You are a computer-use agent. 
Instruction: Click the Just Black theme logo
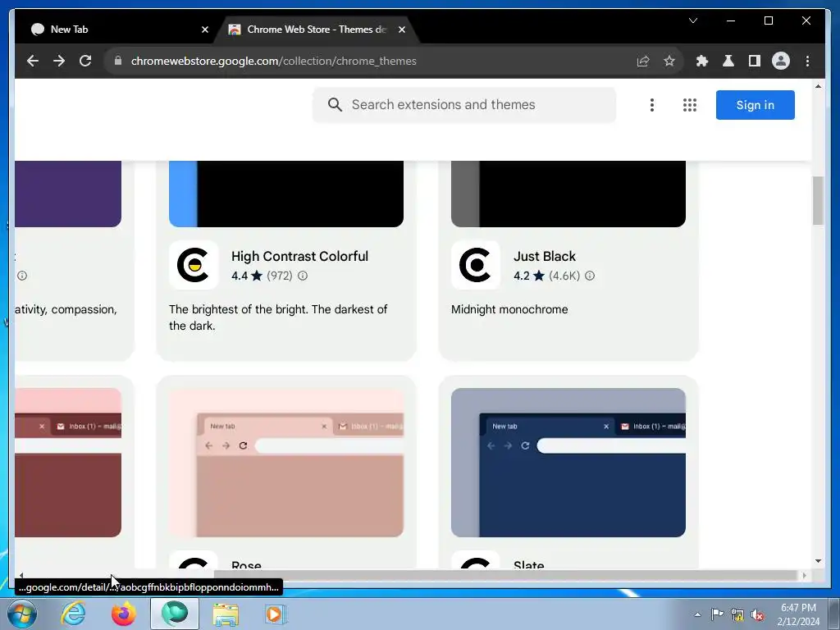tap(475, 265)
